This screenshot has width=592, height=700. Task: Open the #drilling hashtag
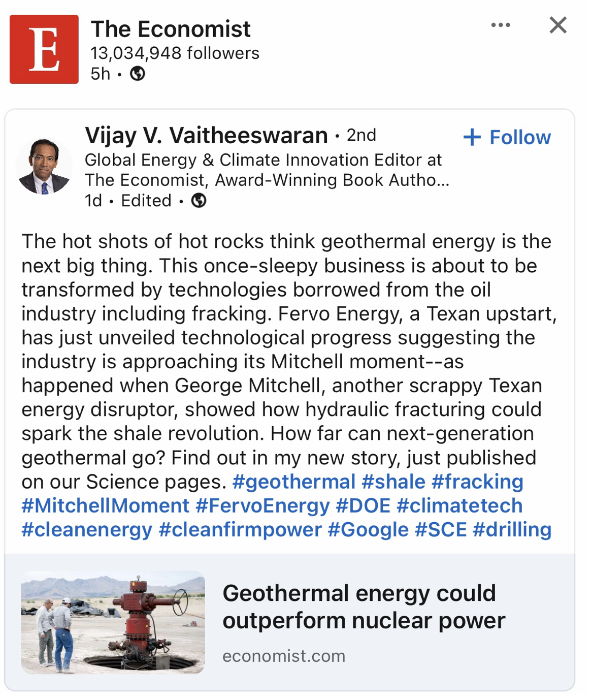point(512,529)
